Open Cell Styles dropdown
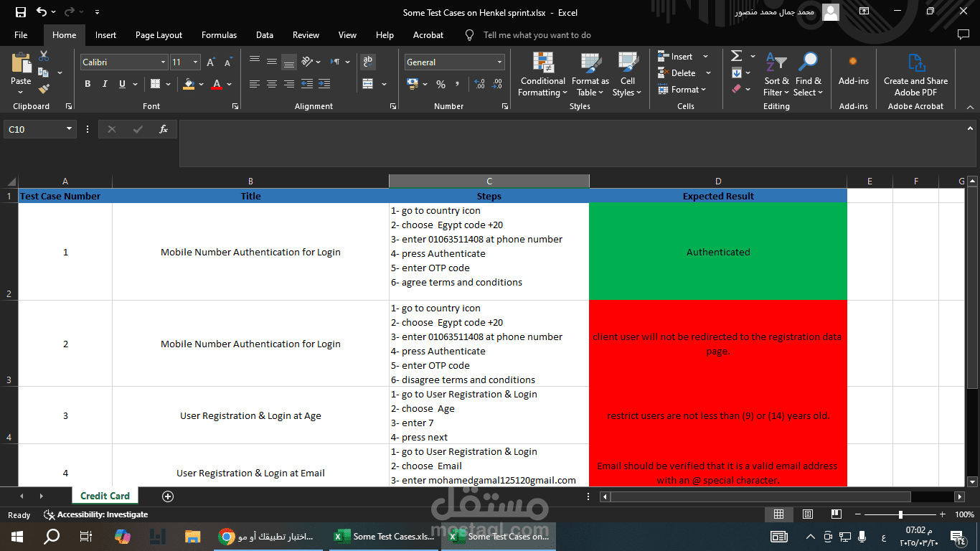The width and height of the screenshot is (980, 551). click(x=627, y=75)
